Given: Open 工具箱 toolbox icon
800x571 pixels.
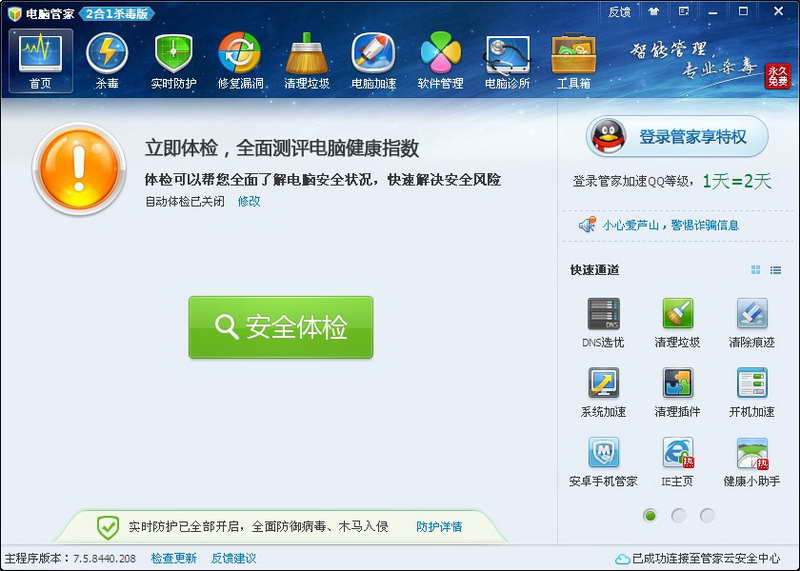Looking at the screenshot, I should click(x=573, y=61).
